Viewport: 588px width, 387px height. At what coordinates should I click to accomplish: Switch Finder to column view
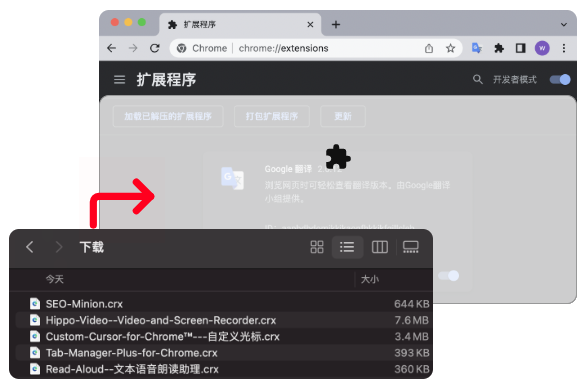(x=380, y=247)
